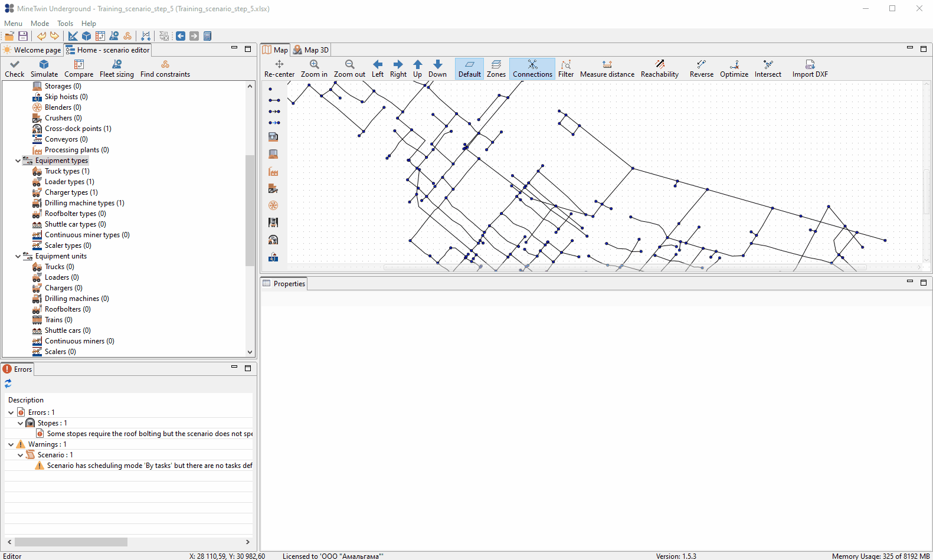Redo the action in top toolbar
The image size is (933, 560).
54,36
